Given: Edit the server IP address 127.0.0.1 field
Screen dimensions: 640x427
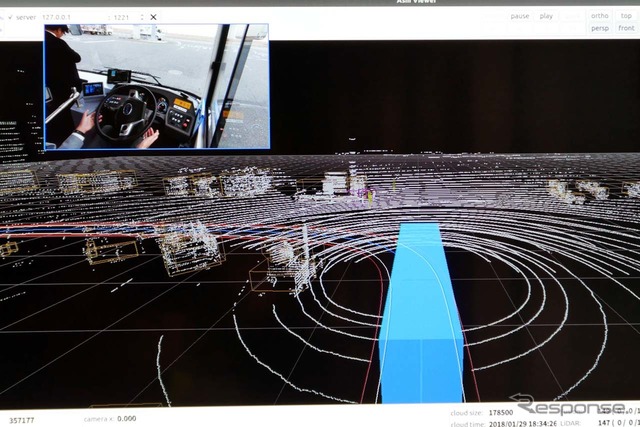Looking at the screenshot, I should click(71, 18).
